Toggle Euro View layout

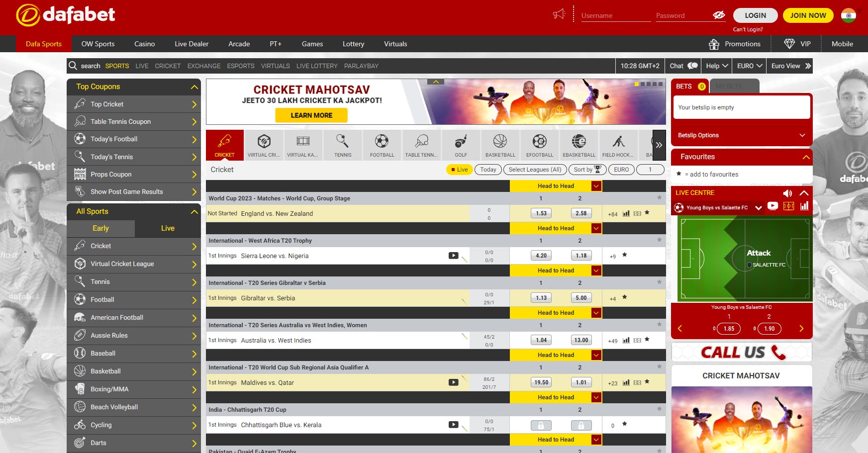[x=791, y=66]
